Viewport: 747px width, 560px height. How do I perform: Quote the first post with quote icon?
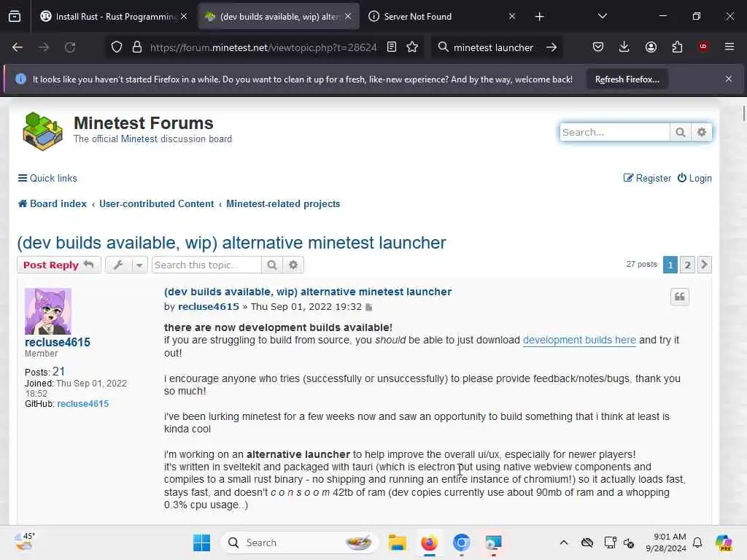[x=679, y=297]
